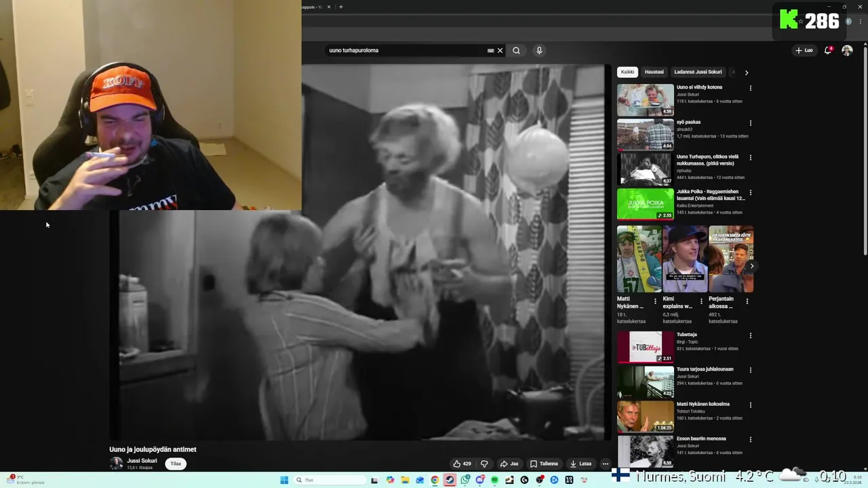The height and width of the screenshot is (488, 868).
Task: Click the 'Lataa' download button
Action: click(580, 464)
